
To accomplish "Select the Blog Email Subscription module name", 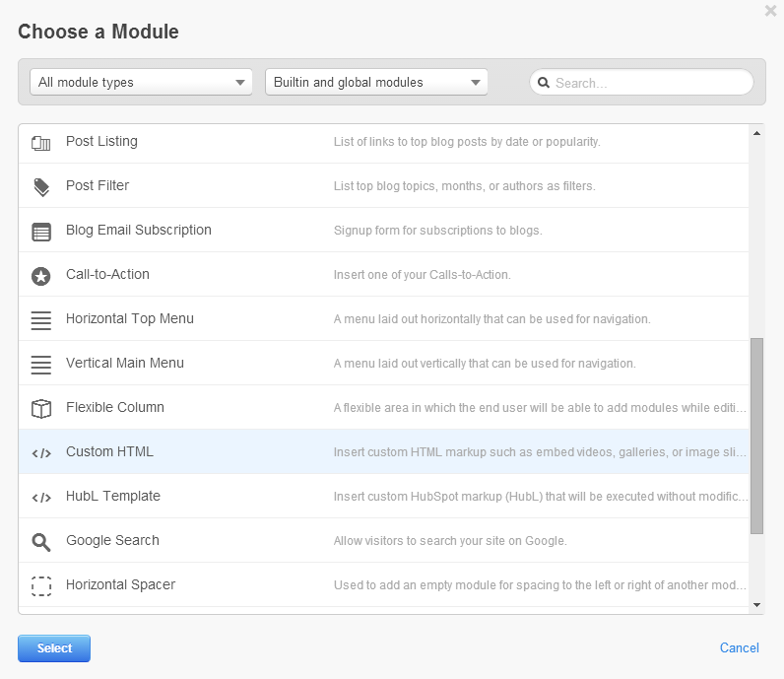I will (139, 231).
